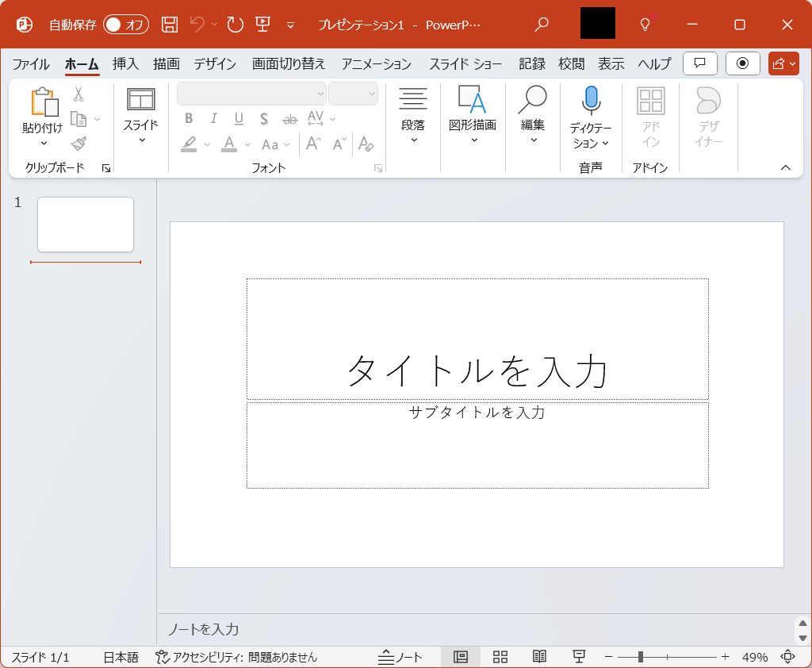Toggle Italic formatting
This screenshot has width=812, height=668.
(x=214, y=119)
